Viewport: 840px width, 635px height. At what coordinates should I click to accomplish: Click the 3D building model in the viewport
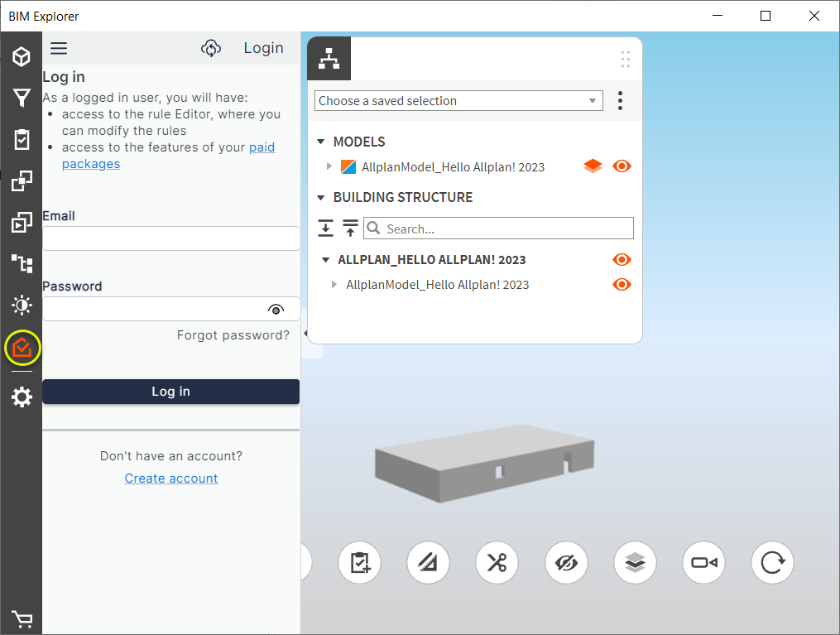[x=484, y=464]
